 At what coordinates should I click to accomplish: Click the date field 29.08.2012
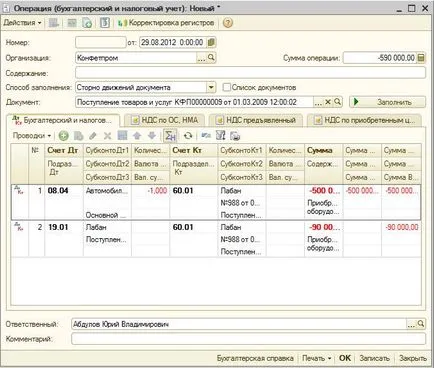(x=172, y=43)
